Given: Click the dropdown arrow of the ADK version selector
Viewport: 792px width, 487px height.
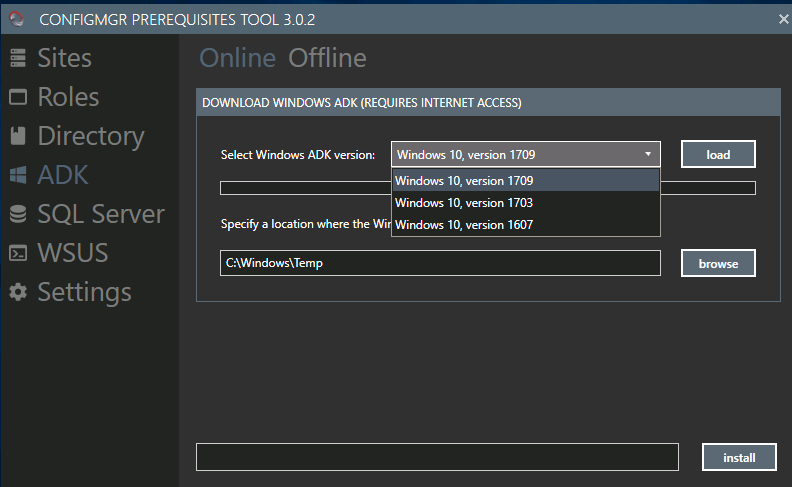Looking at the screenshot, I should pos(648,154).
